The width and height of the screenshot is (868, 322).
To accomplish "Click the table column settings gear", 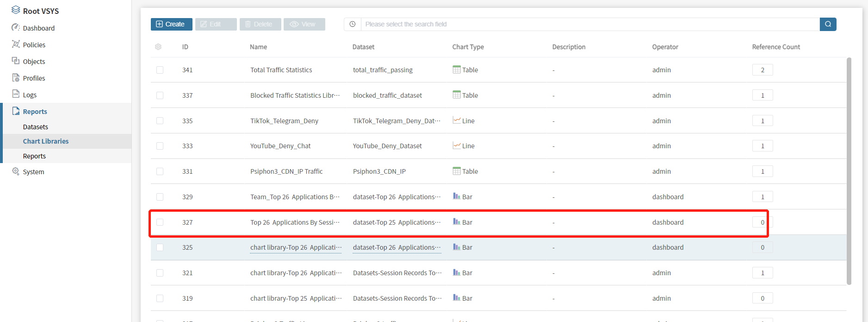I will pyautogui.click(x=158, y=47).
